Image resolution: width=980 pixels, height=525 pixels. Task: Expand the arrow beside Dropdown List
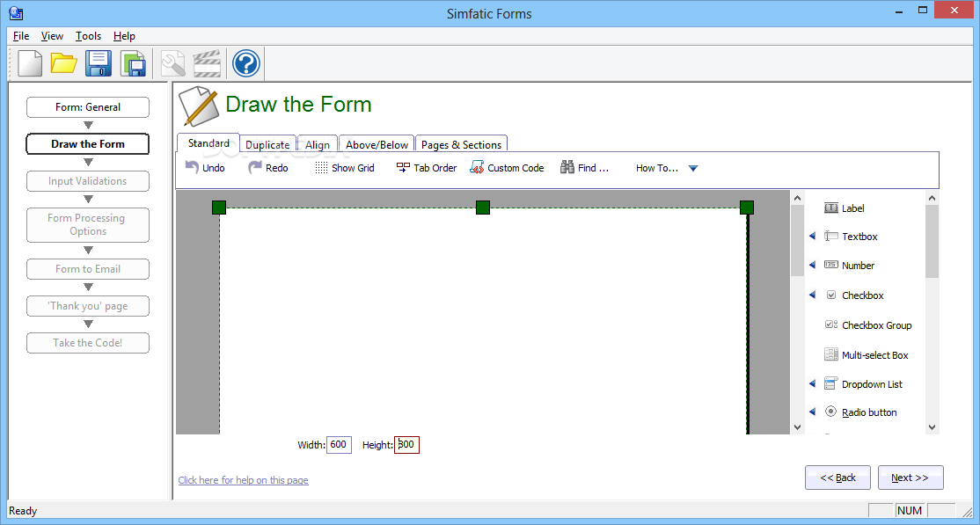(813, 383)
